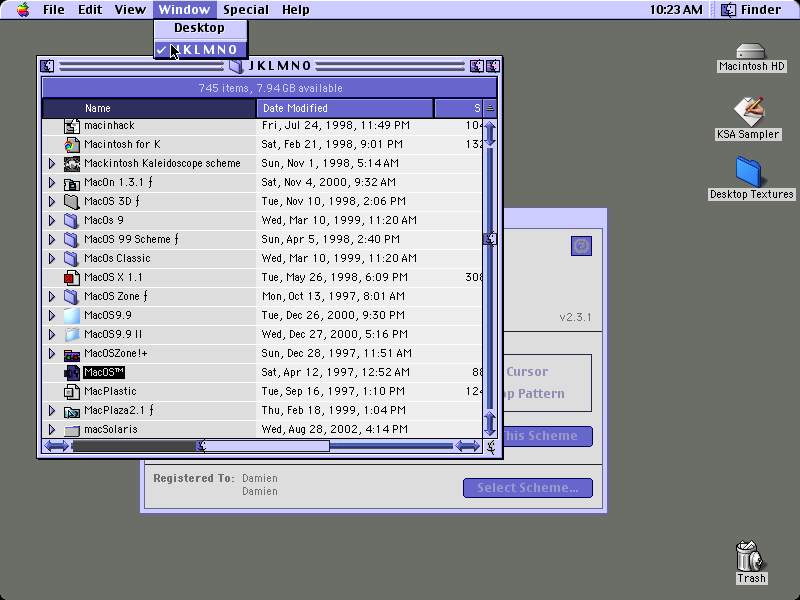
Task: Expand the MacOS 3D folder
Action: (x=52, y=201)
